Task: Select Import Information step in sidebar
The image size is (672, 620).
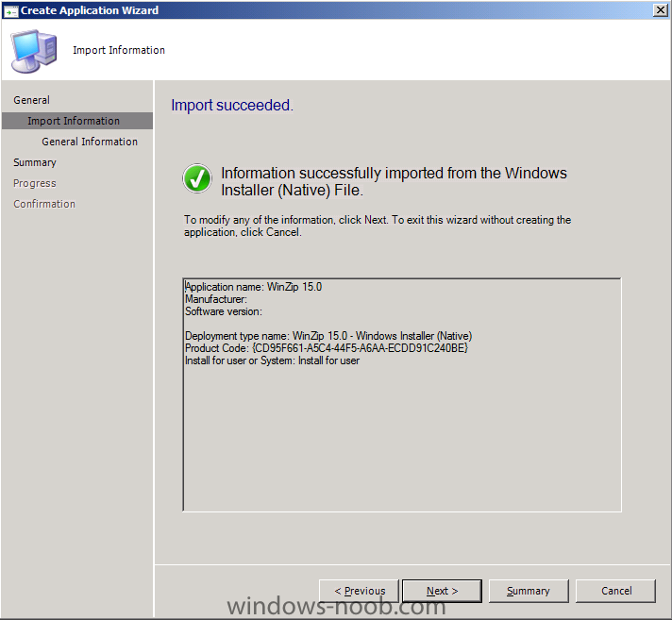Action: [77, 121]
